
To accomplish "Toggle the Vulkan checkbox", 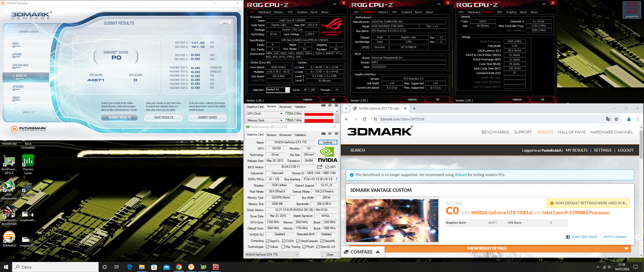I will [267, 247].
